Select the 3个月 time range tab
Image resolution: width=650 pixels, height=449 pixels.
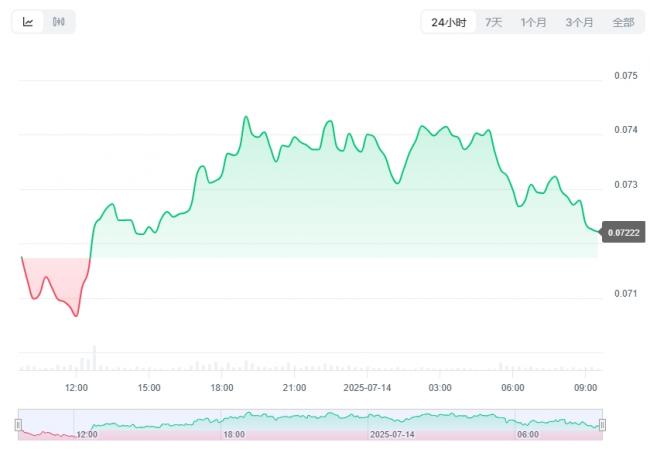579,22
